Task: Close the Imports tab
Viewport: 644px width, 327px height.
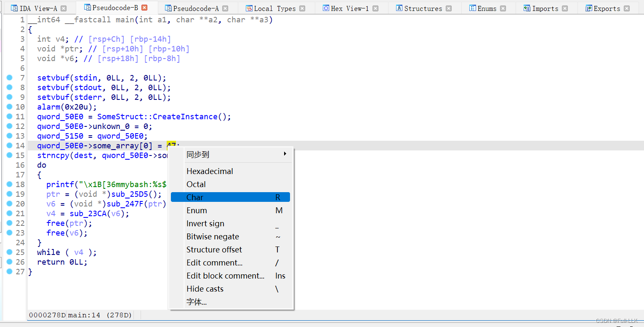Action: (x=565, y=8)
